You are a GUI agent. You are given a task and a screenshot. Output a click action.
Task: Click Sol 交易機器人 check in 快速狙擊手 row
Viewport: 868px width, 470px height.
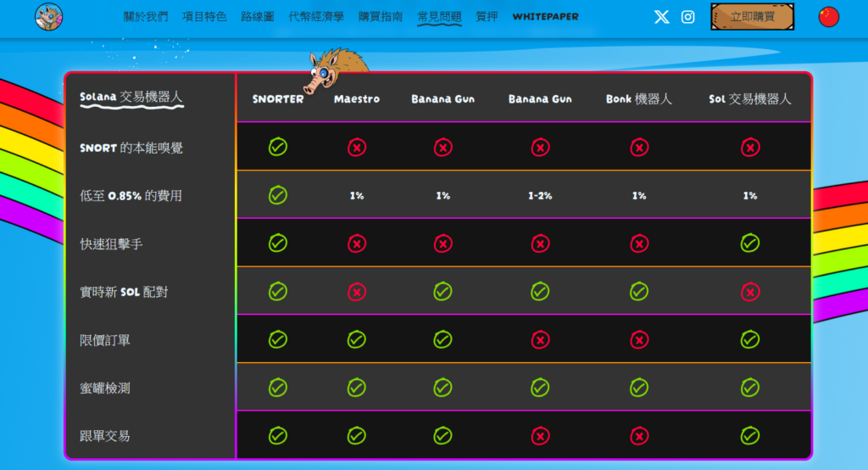click(x=750, y=243)
